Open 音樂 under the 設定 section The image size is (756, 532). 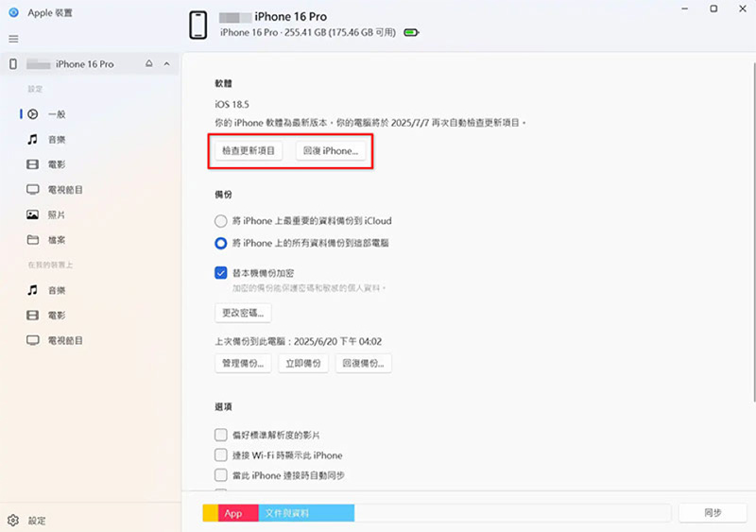pyautogui.click(x=57, y=140)
